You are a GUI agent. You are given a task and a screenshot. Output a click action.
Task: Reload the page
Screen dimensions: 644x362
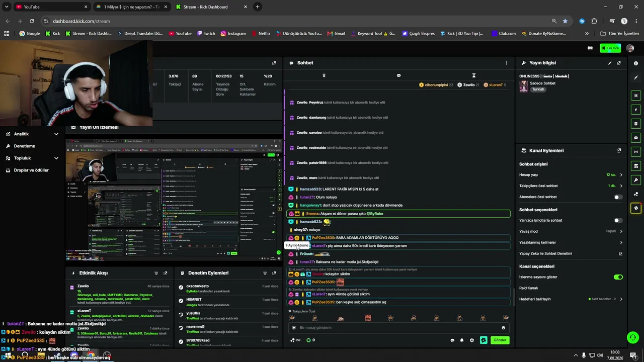pos(32,21)
